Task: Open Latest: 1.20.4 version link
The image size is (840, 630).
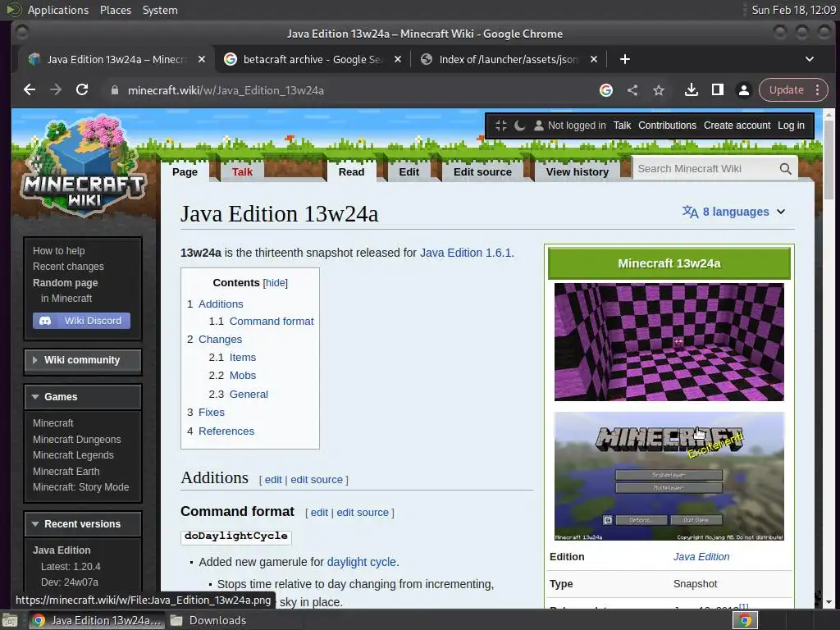Action: [x=71, y=567]
